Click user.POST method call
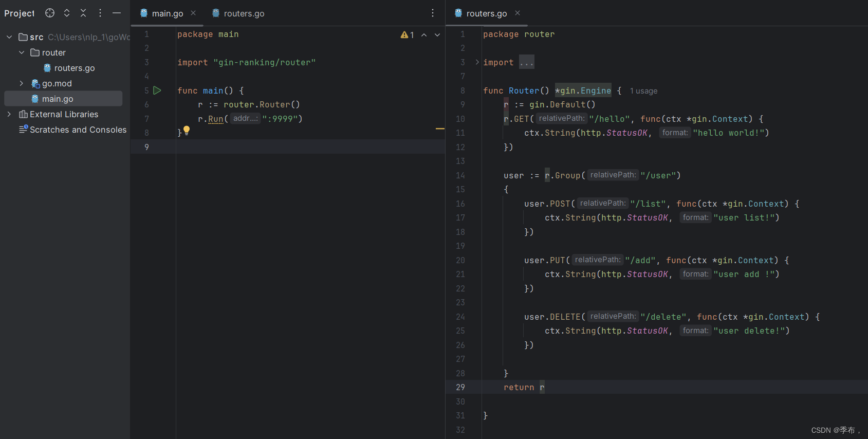 tap(547, 204)
